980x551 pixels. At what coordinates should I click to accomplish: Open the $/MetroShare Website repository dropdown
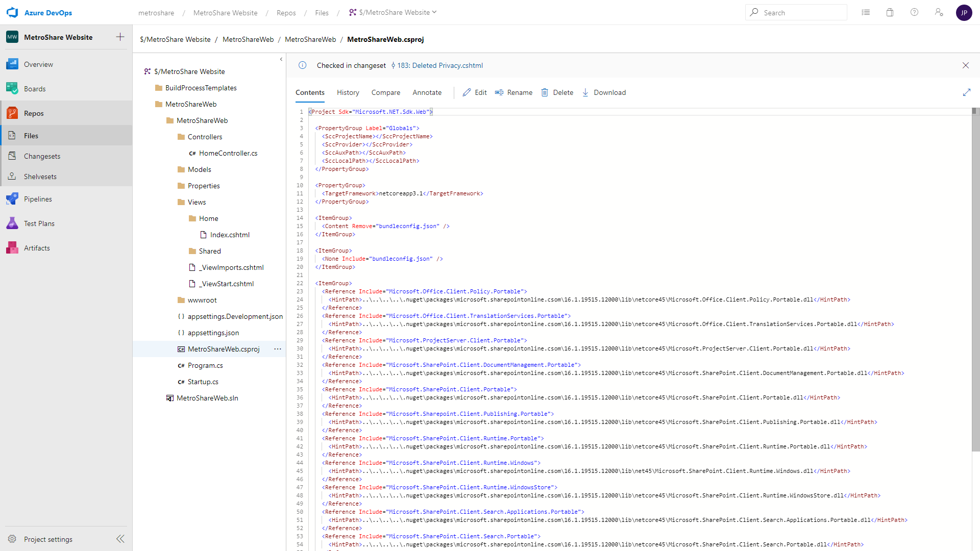click(393, 12)
